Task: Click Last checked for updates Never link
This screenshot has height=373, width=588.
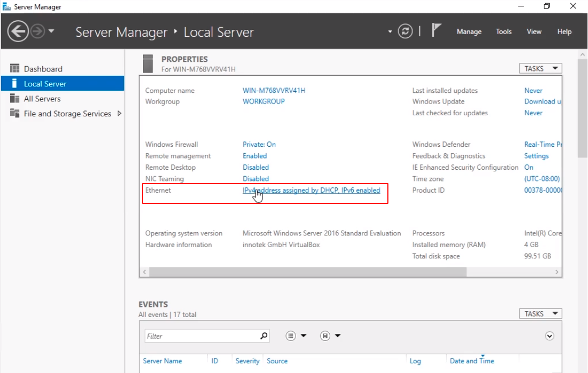Action: tap(533, 113)
